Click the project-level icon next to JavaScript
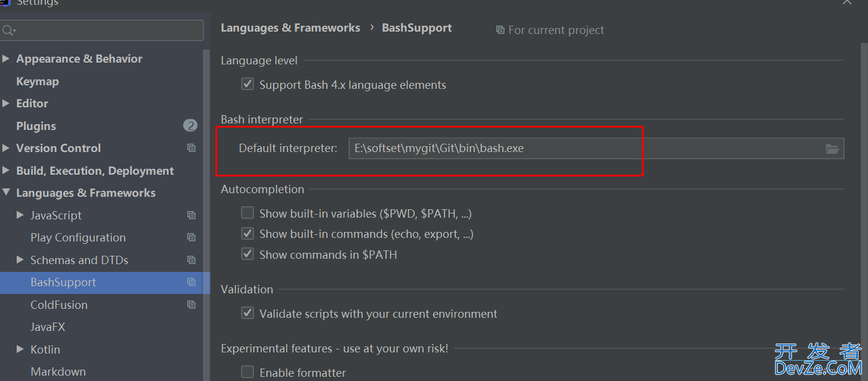The height and width of the screenshot is (381, 868). [x=191, y=215]
